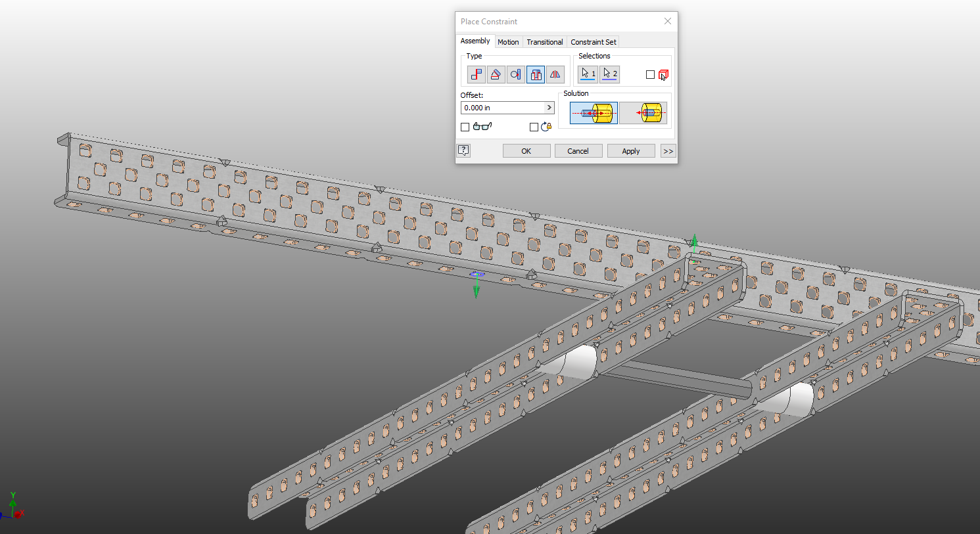The height and width of the screenshot is (534, 980).
Task: Close the Place Constraint dialog
Action: [x=668, y=21]
